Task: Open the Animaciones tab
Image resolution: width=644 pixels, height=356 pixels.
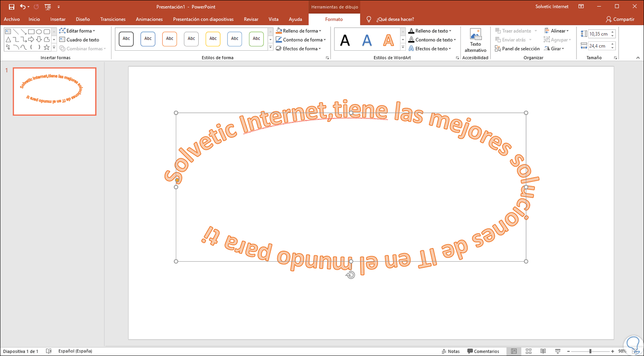Action: click(x=149, y=19)
